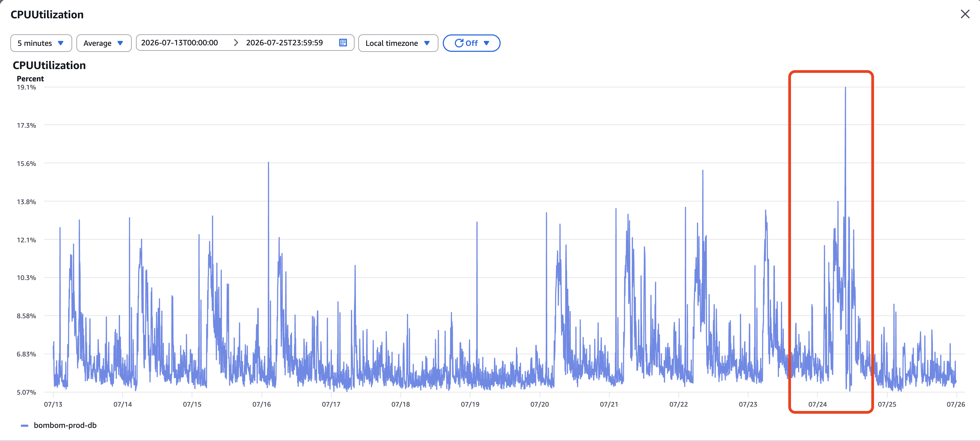Click the 07/24 x-axis label

pos(817,404)
